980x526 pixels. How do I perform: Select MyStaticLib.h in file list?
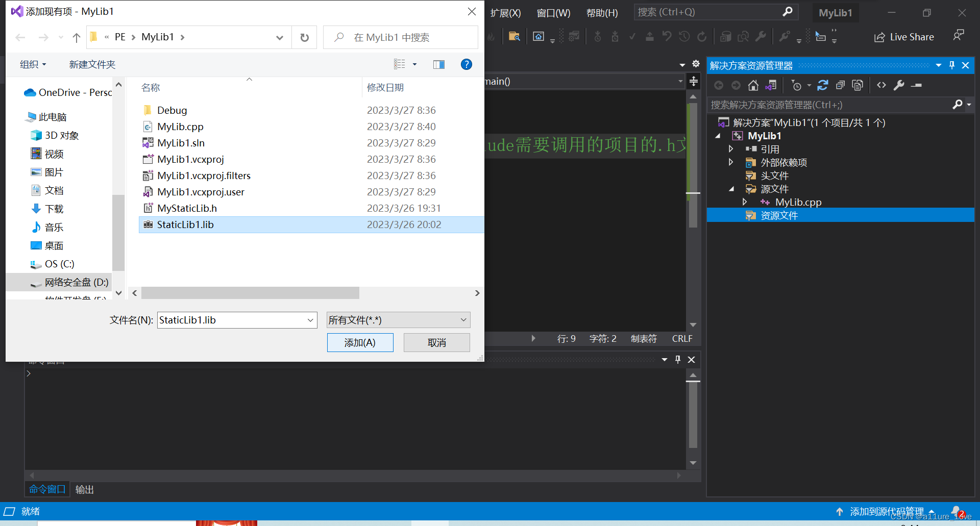[x=187, y=208]
